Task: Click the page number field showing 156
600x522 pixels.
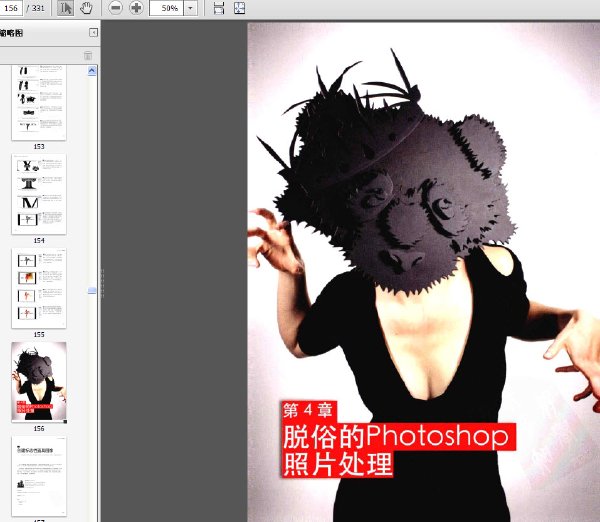Action: coord(11,8)
